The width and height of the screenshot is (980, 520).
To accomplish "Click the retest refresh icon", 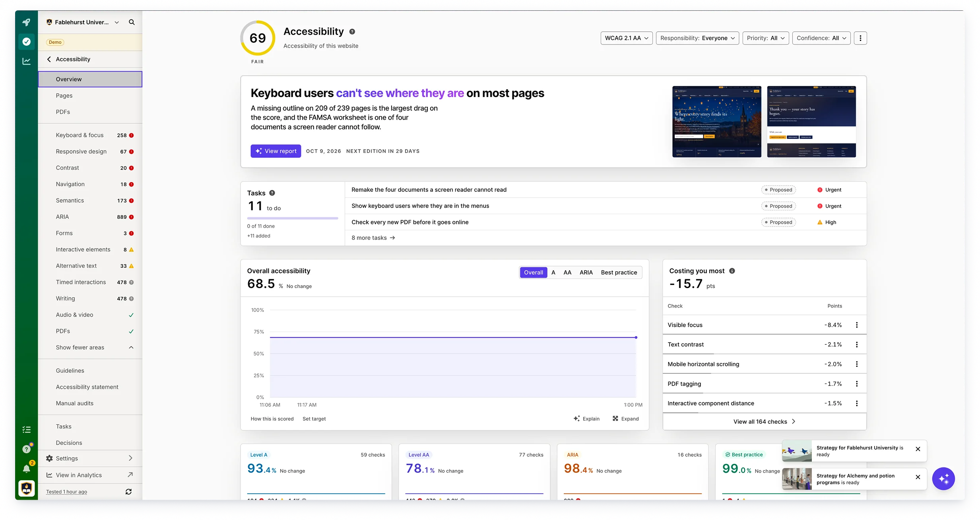I will tap(128, 492).
